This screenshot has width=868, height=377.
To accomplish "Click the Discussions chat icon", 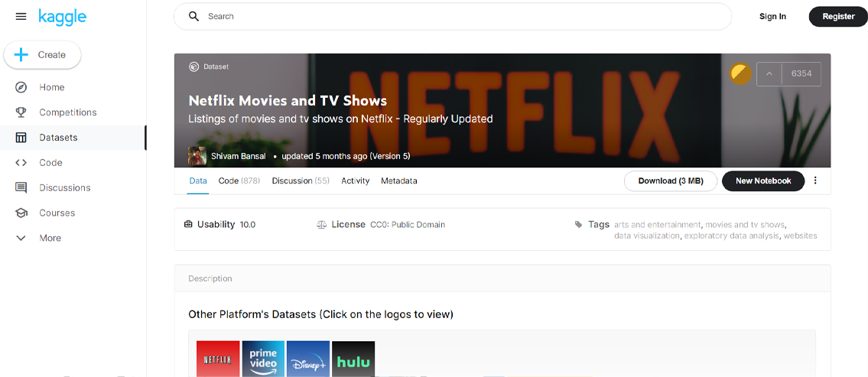I will 21,187.
